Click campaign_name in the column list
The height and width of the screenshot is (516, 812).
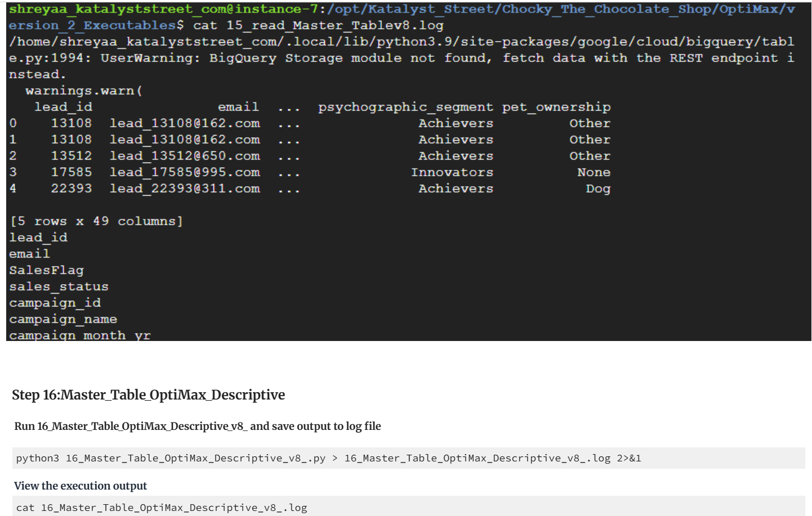(63, 319)
